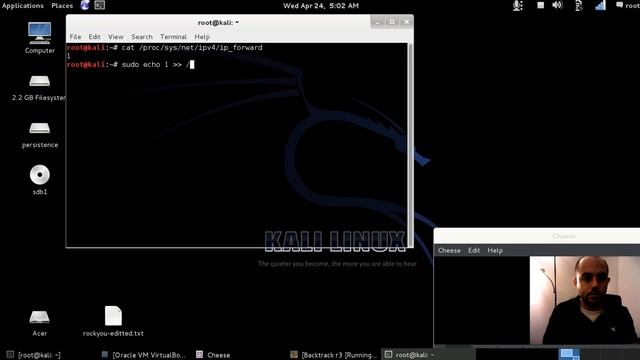Open the Applications menu
The height and width of the screenshot is (360, 640).
22,5
